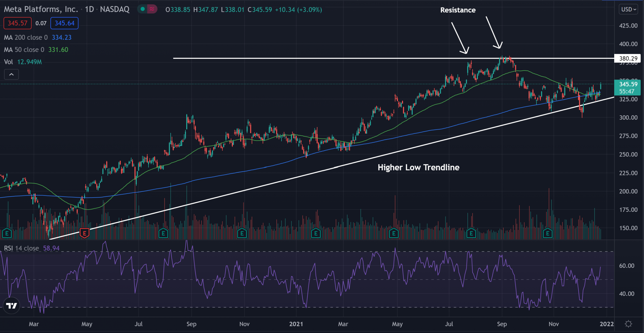Image resolution: width=644 pixels, height=333 pixels.
Task: Select the RSI 14 close indicator legend
Action: coord(32,248)
